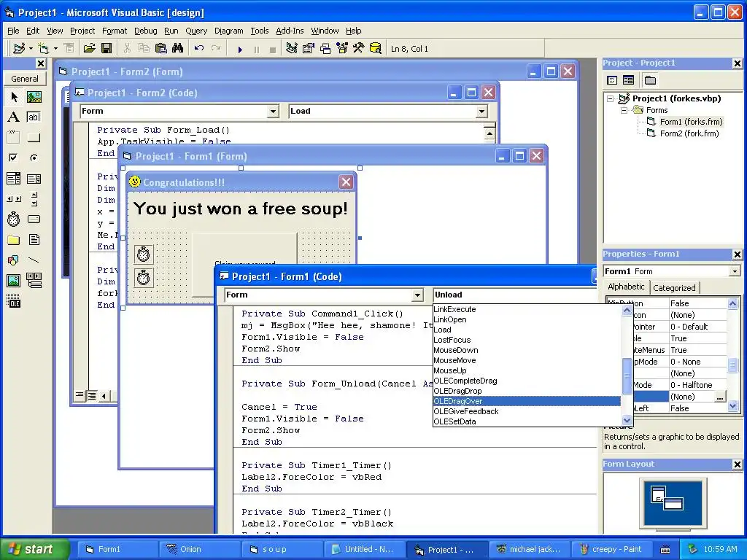Image resolution: width=747 pixels, height=560 pixels.
Task: Select the OLE control in the toolbox
Action: [14, 301]
